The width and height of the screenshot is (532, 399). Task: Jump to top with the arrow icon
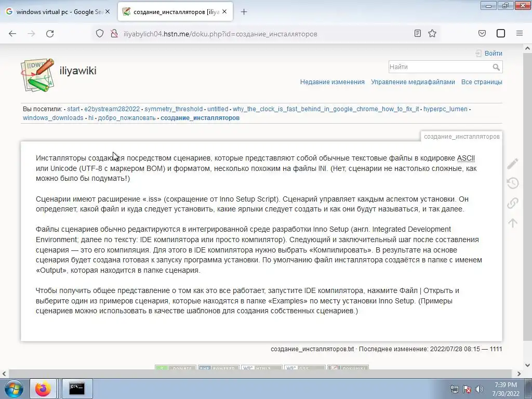pos(513,223)
